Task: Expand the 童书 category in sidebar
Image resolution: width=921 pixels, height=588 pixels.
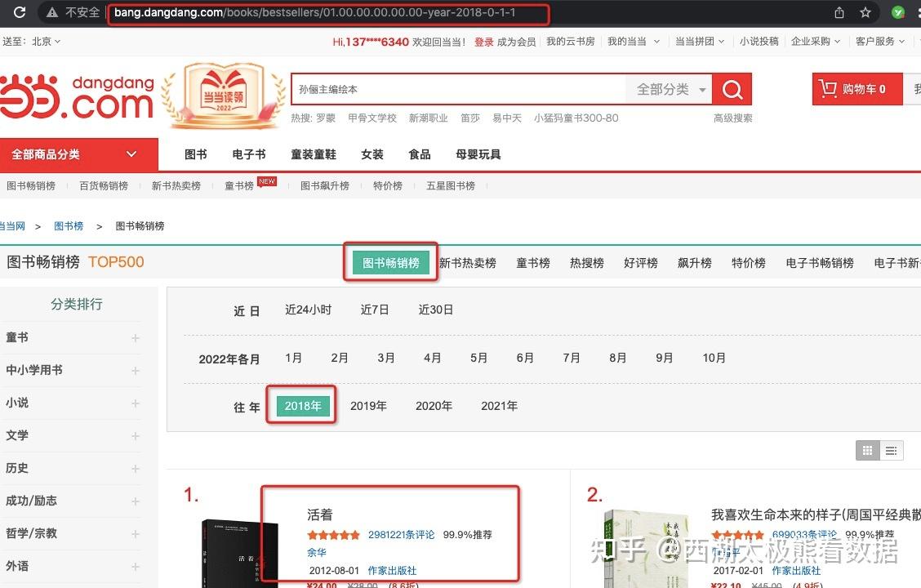Action: [x=136, y=337]
